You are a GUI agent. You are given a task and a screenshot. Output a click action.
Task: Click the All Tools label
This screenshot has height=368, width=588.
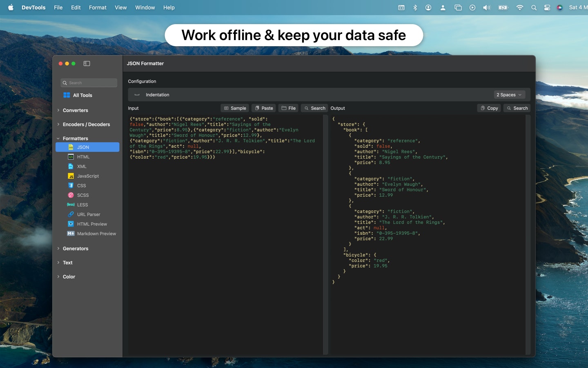(x=82, y=95)
